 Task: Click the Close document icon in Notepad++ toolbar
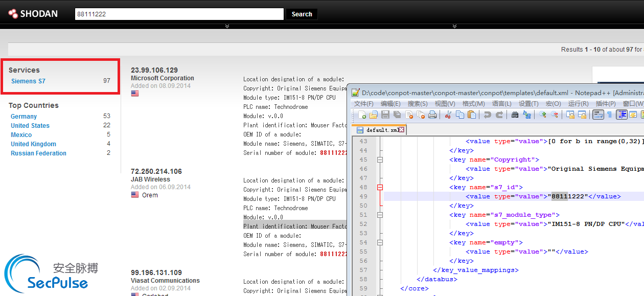pyautogui.click(x=409, y=115)
